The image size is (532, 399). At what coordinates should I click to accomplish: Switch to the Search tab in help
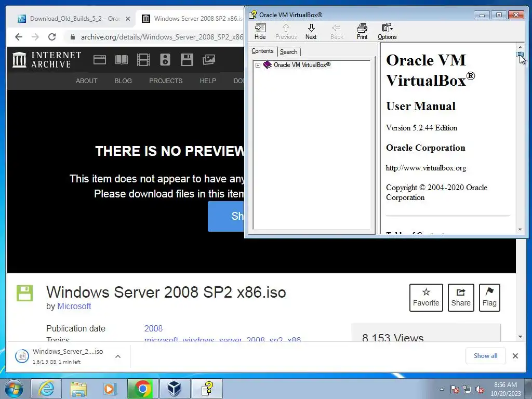289,52
